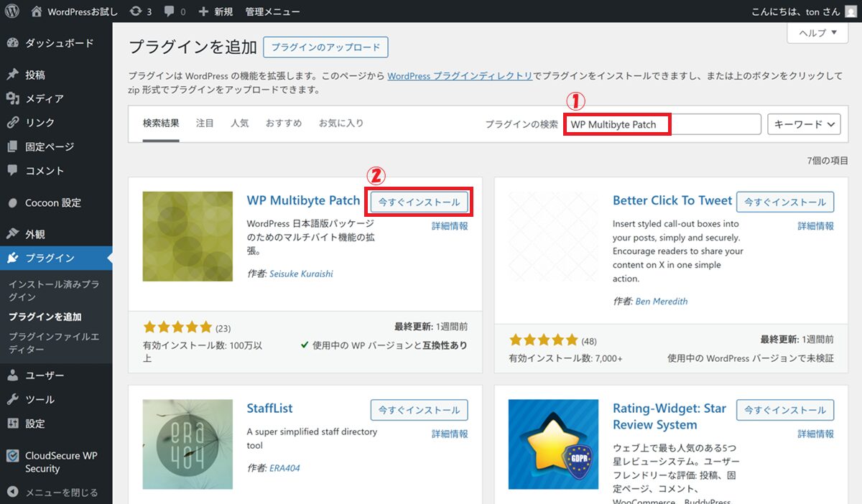862x504 pixels.
Task: Switch to the 人気 tab
Action: point(239,123)
